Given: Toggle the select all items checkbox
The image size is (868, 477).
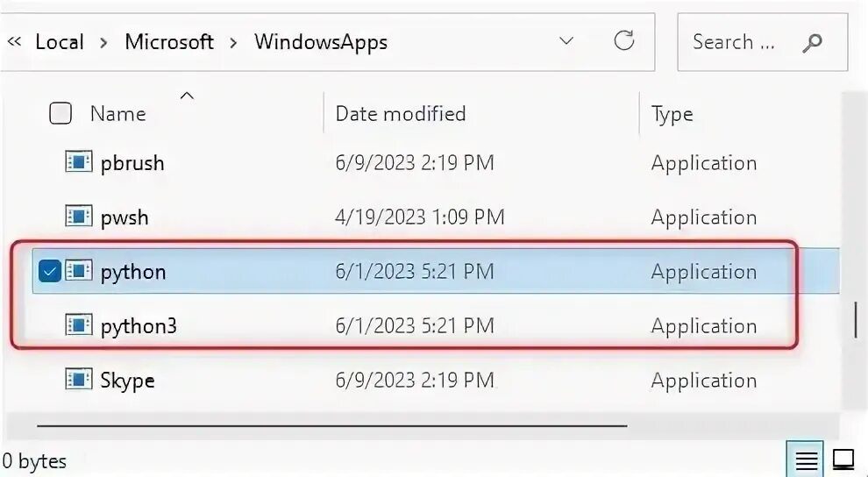Looking at the screenshot, I should [60, 113].
